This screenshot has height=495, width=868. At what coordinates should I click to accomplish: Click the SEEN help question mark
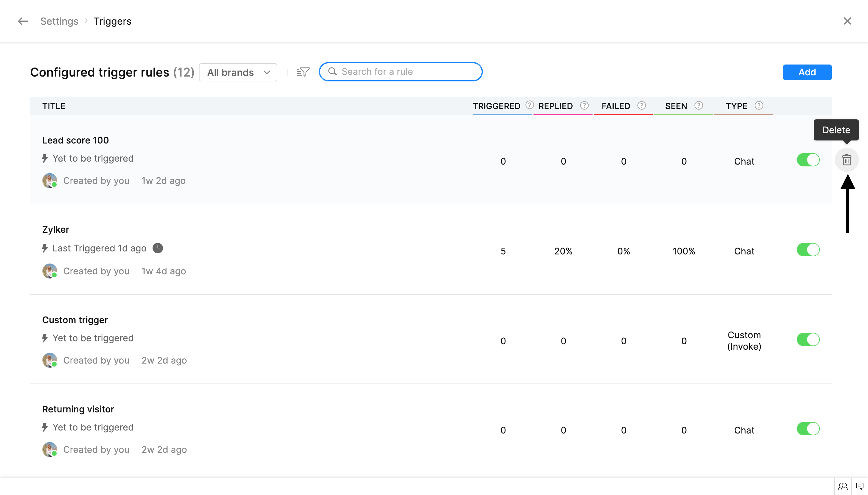pos(698,106)
